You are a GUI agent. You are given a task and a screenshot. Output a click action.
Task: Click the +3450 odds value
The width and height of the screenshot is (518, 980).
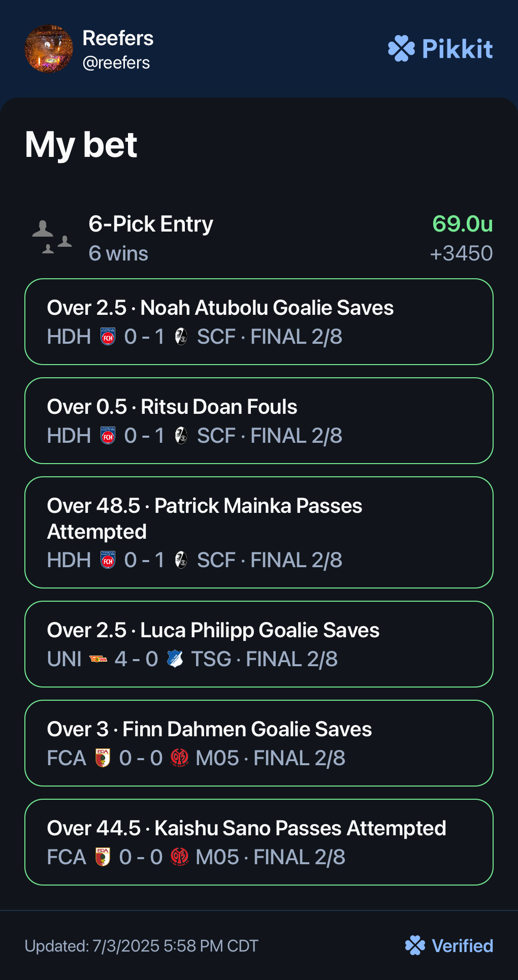(461, 253)
